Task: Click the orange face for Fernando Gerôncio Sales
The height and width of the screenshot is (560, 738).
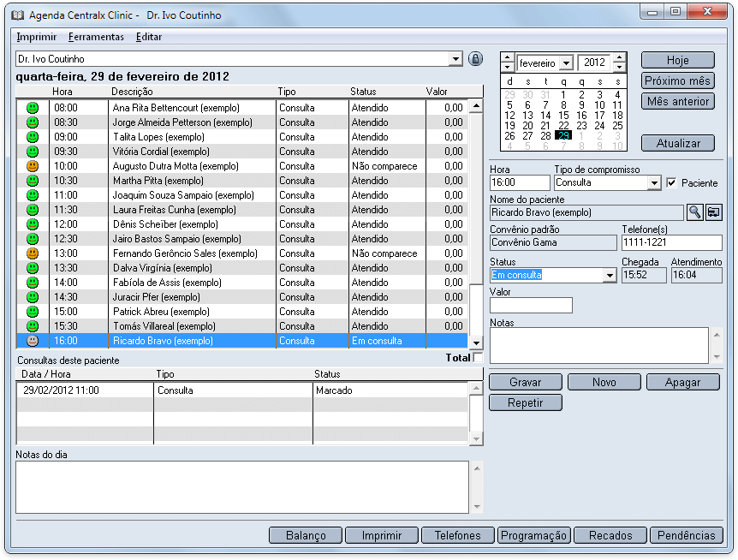Action: click(32, 253)
